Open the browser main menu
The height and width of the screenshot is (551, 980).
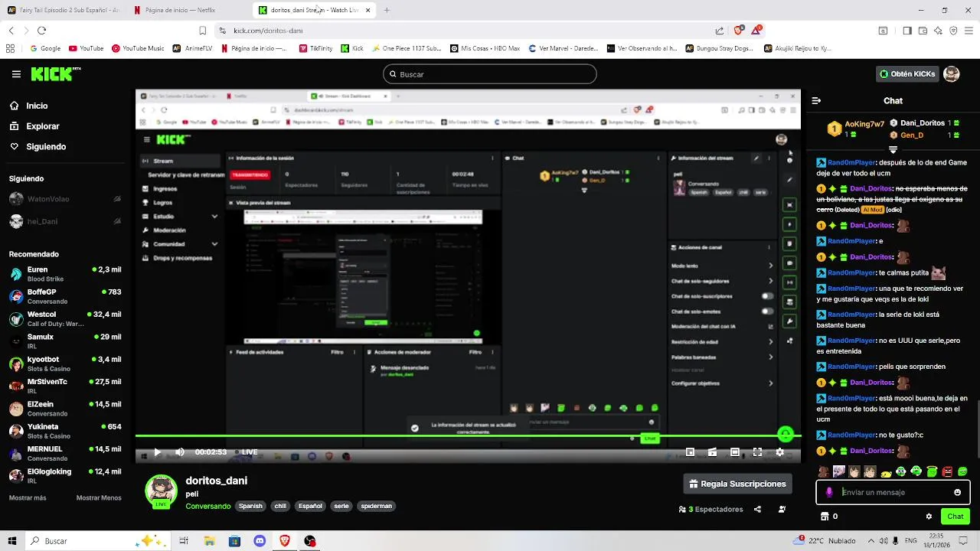click(969, 31)
